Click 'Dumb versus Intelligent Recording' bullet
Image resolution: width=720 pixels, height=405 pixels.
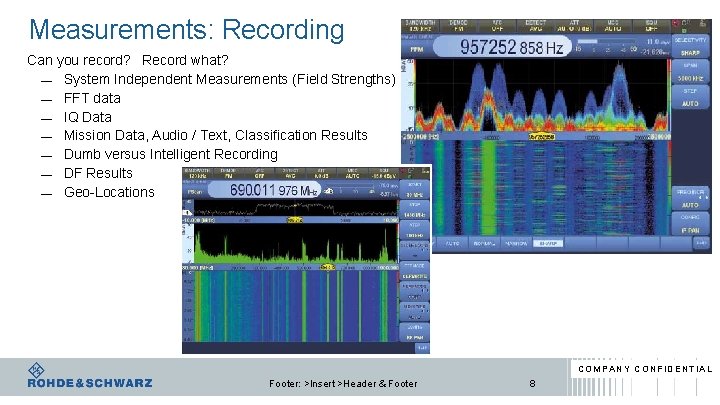[171, 154]
